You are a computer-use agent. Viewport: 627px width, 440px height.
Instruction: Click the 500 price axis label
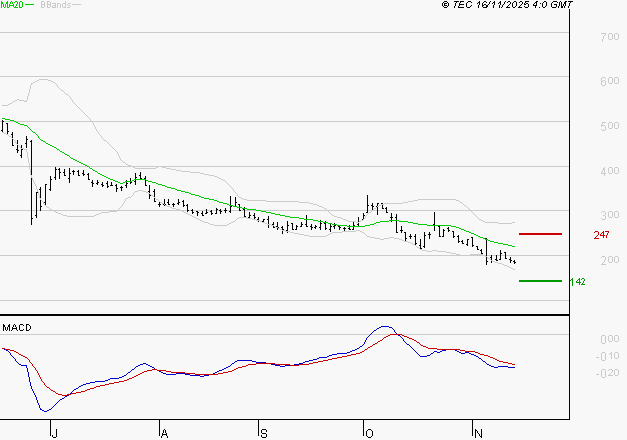coord(610,126)
